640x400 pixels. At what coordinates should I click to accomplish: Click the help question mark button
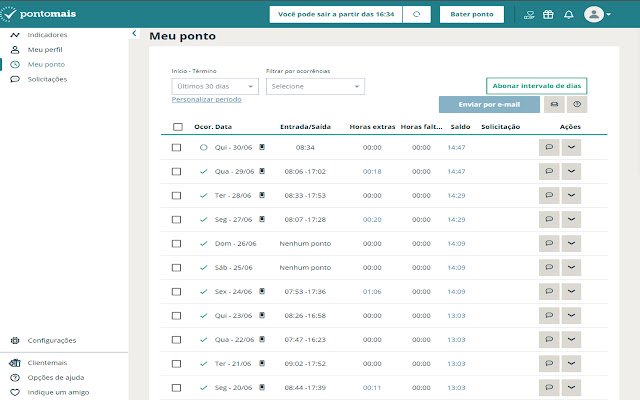577,104
